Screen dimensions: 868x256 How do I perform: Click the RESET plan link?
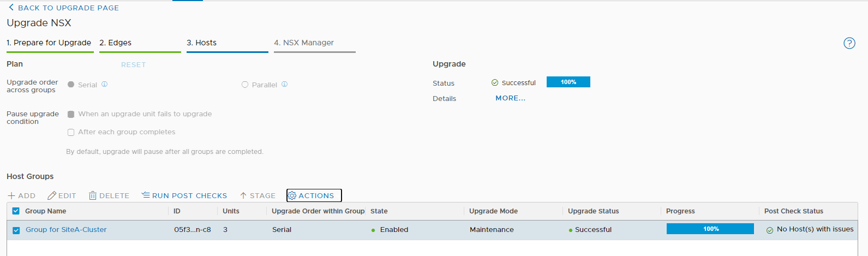tap(133, 64)
